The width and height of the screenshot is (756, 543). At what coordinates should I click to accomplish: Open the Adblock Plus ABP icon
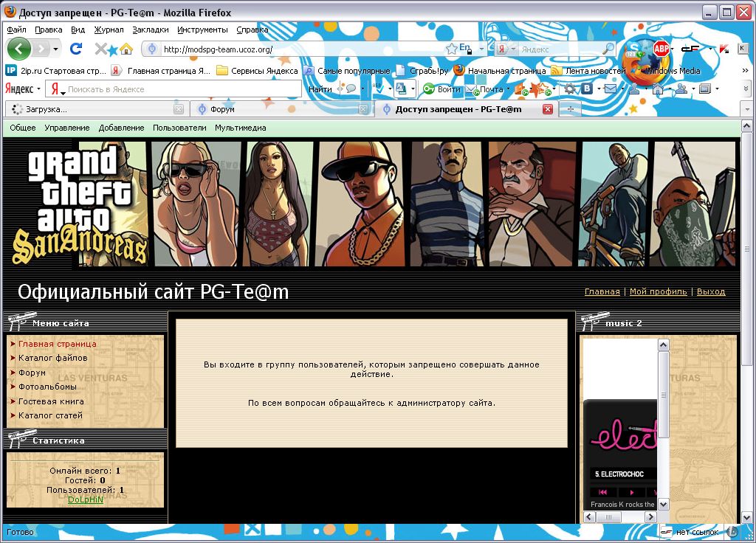[661, 48]
